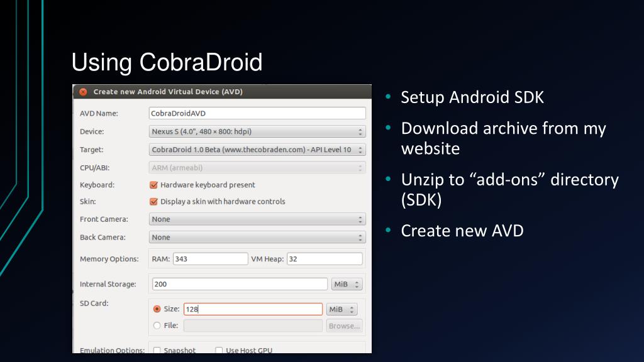
Task: Open SD Card MiB unit dropdown
Action: (x=341, y=309)
